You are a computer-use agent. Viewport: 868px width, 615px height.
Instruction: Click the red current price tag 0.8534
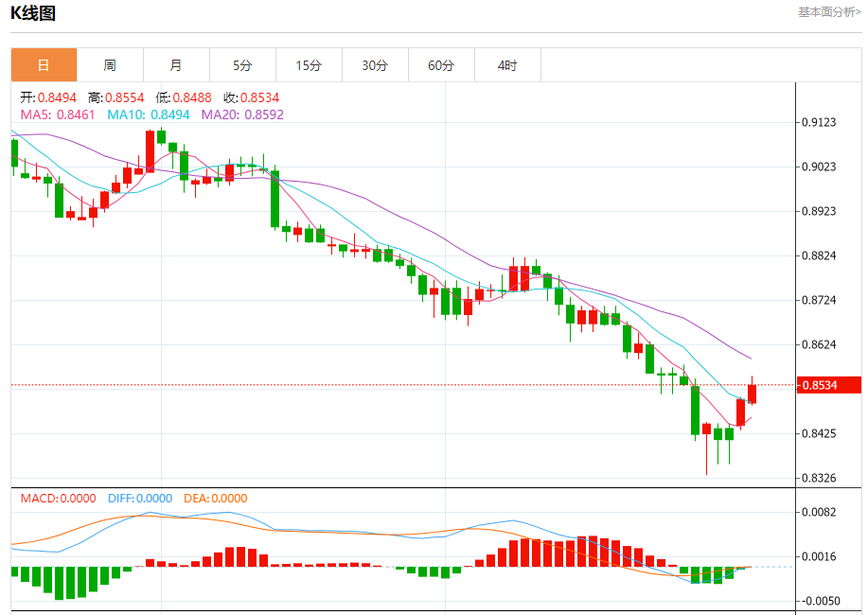pos(828,385)
